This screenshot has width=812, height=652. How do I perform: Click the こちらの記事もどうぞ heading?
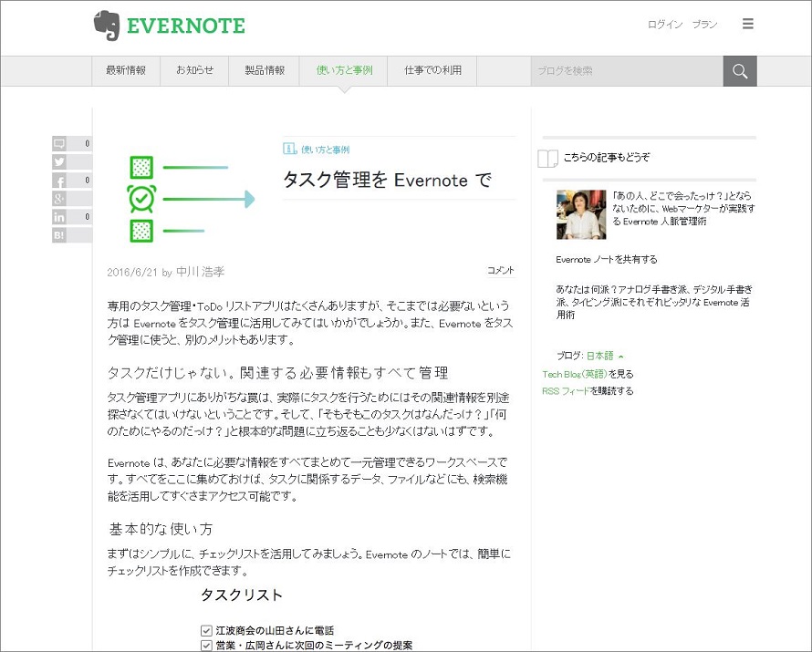pos(606,158)
